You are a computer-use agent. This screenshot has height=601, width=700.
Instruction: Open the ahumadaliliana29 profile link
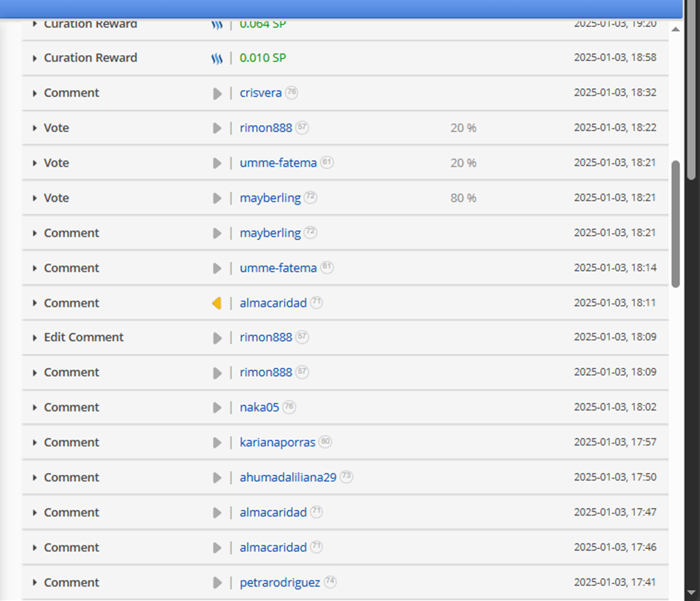point(288,478)
